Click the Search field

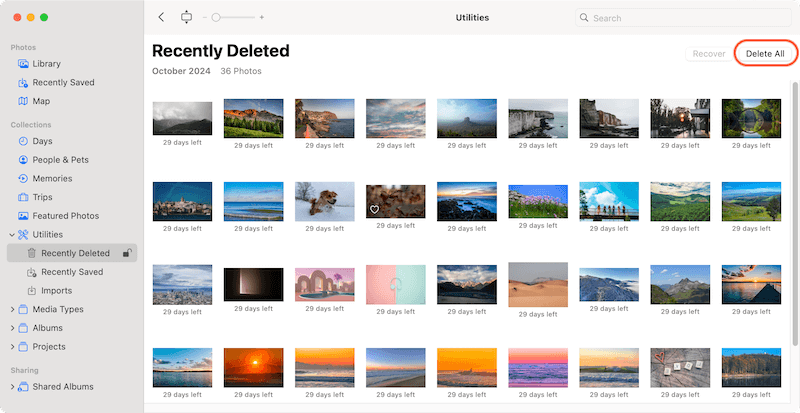click(683, 18)
